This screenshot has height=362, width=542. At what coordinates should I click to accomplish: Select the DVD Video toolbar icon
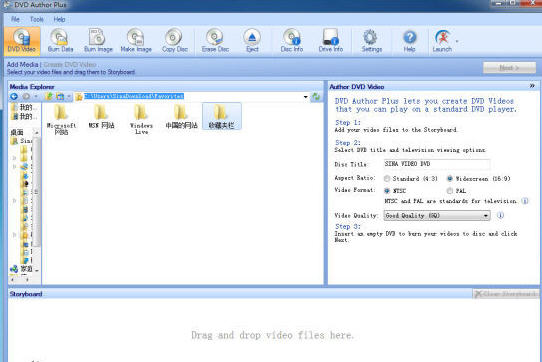22,41
